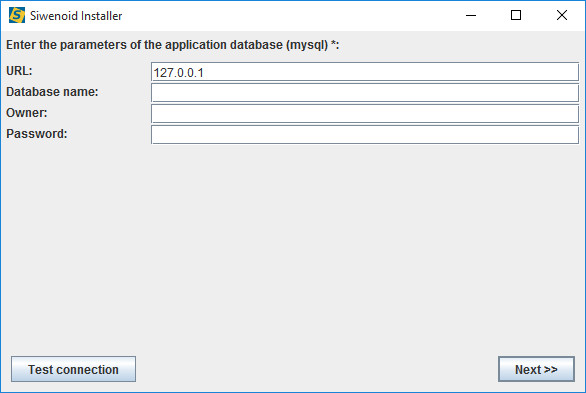This screenshot has height=393, width=586.
Task: Click the 'Siwenoid Installer' window title text
Action: point(76,16)
